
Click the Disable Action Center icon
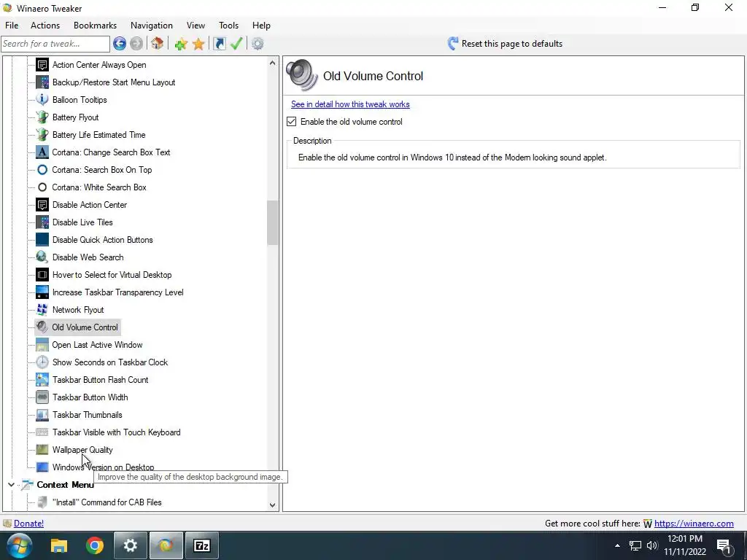pyautogui.click(x=42, y=205)
